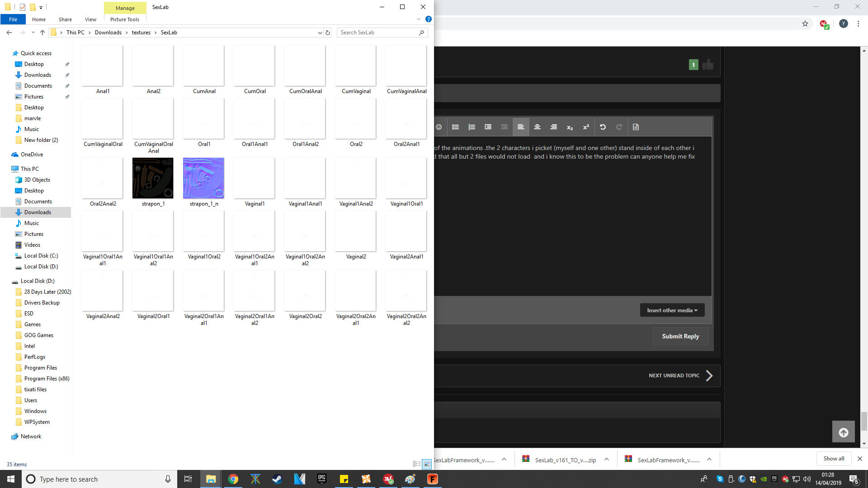Expand the address bar history dropdown
The height and width of the screenshot is (488, 868).
coord(320,33)
